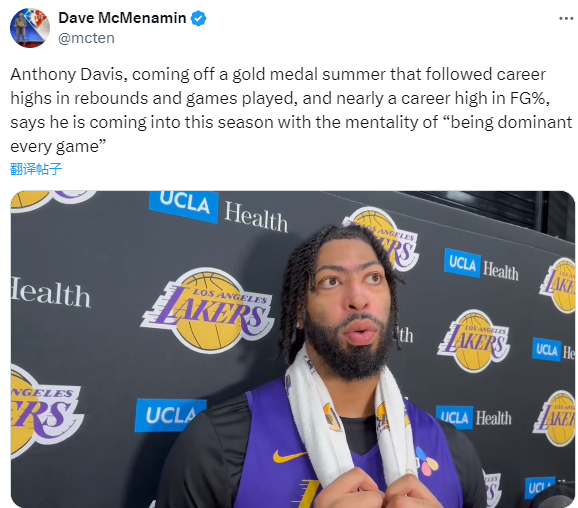Click the 翻译帖子 translate post link
578x508 pixels.
[x=36, y=169]
